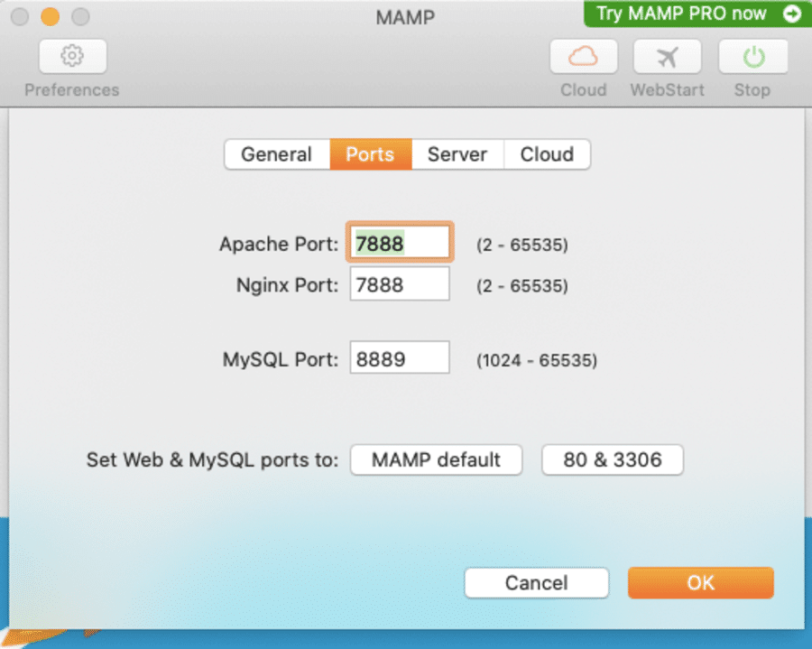Click the Try MAMP PRO now text

point(681,14)
